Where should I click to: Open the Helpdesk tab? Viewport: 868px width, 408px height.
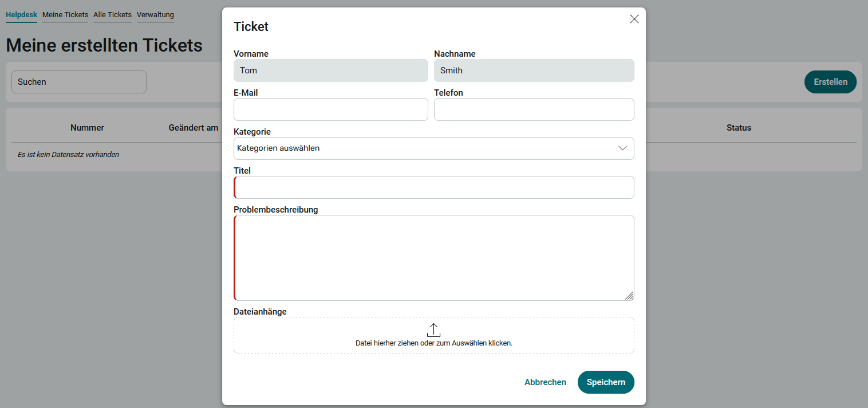point(21,15)
